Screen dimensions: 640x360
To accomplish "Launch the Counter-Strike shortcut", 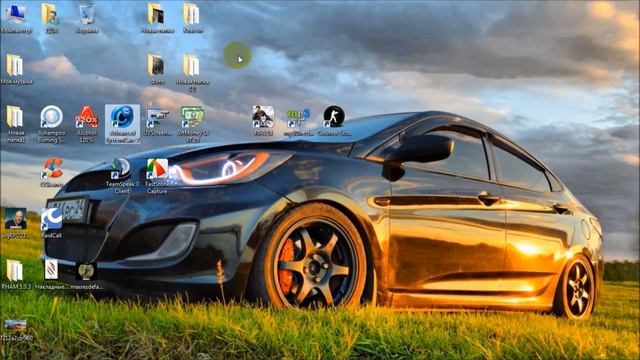I will pyautogui.click(x=334, y=121).
